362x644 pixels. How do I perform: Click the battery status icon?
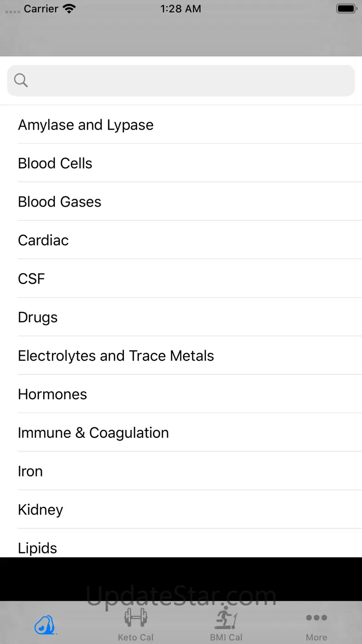click(346, 9)
